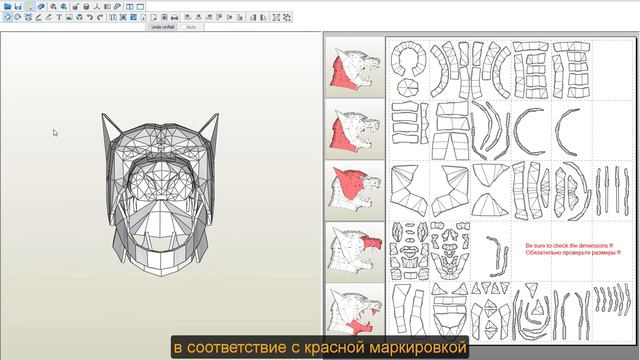Select the Edge Color pencil tool
The image size is (640, 360).
[x=49, y=17]
